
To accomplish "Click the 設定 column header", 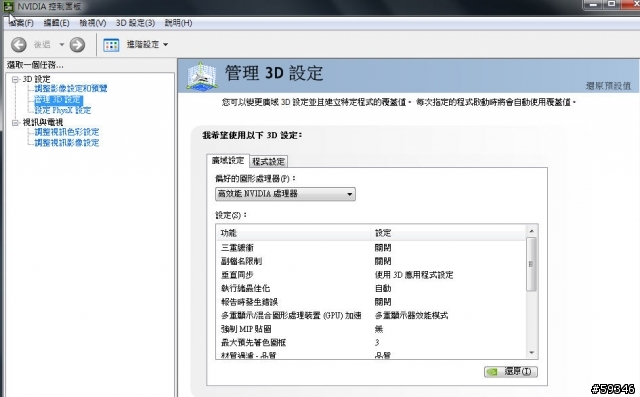I will (448, 233).
